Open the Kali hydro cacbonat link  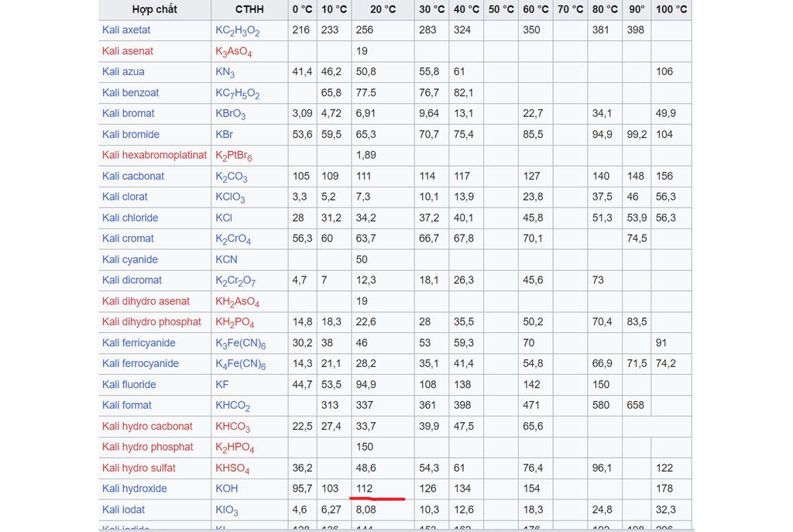pos(147,427)
